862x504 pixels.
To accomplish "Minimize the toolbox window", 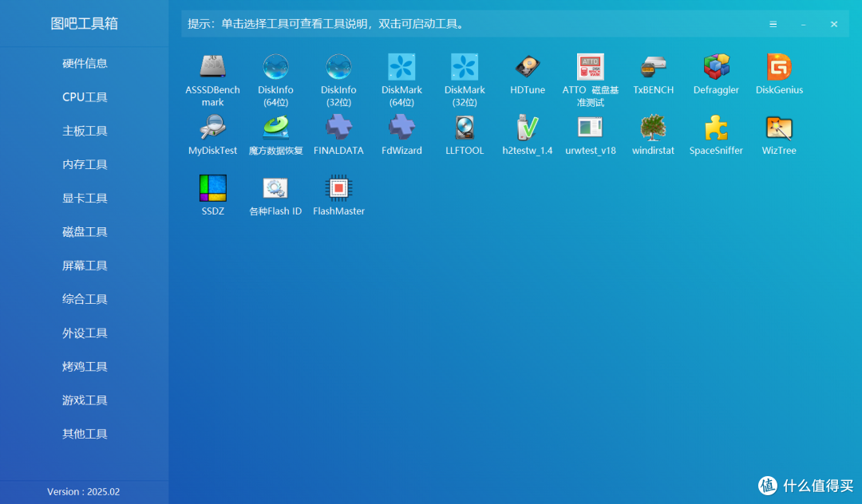I will click(x=804, y=24).
